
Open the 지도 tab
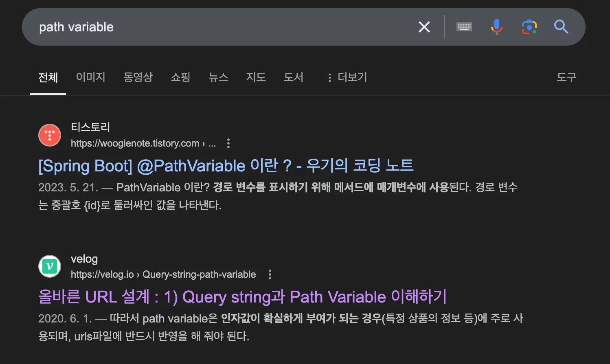click(x=256, y=77)
